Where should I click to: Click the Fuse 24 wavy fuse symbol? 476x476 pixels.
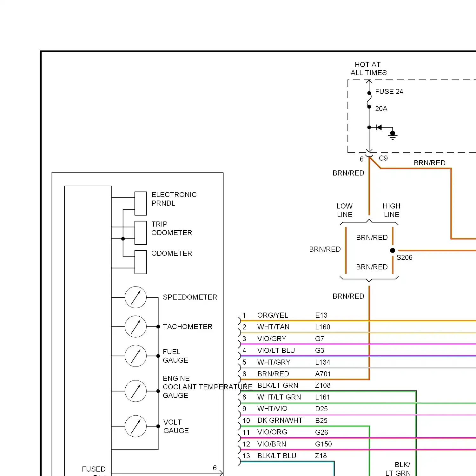click(x=369, y=100)
